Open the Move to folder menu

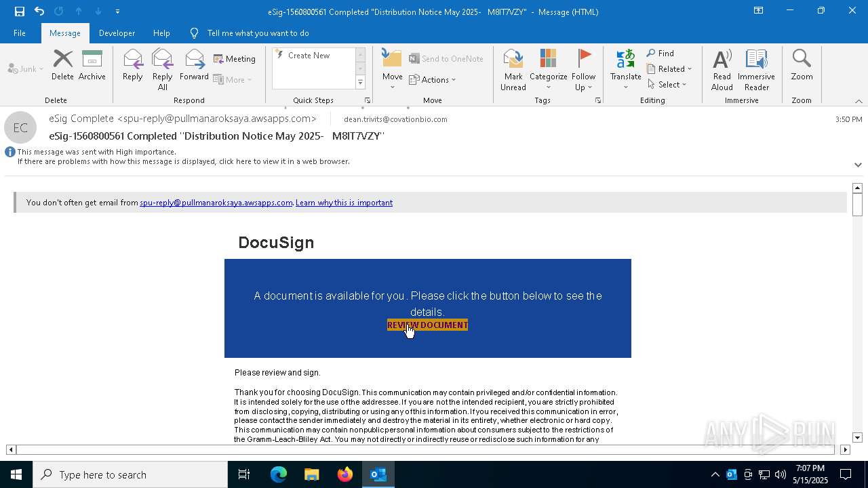click(392, 70)
